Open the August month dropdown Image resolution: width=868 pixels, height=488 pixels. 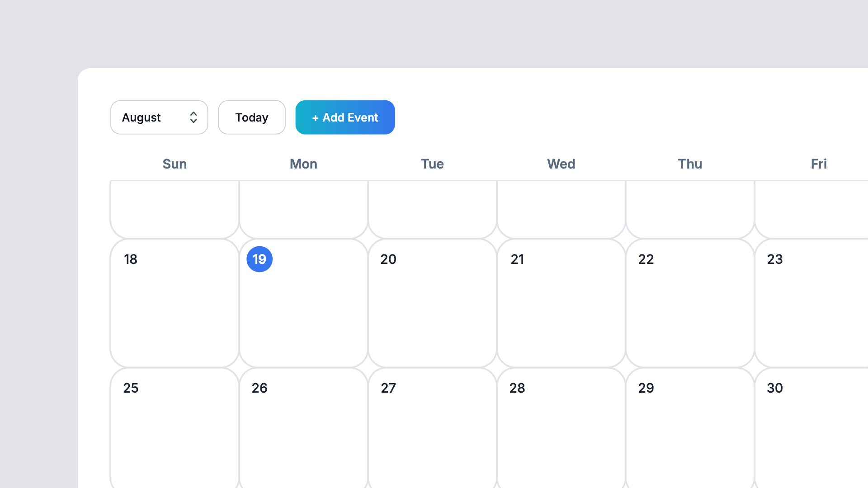click(x=159, y=117)
